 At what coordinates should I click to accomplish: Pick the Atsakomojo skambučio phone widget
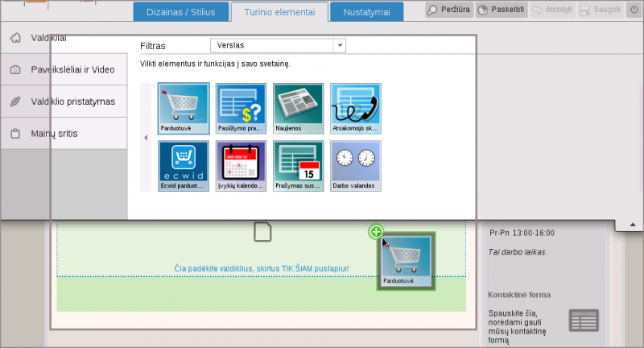pos(355,108)
